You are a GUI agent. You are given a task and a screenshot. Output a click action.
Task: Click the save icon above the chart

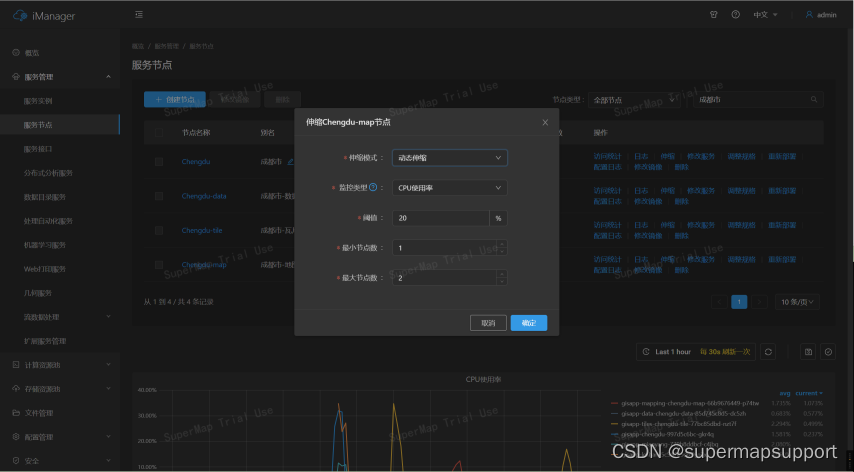pyautogui.click(x=808, y=352)
